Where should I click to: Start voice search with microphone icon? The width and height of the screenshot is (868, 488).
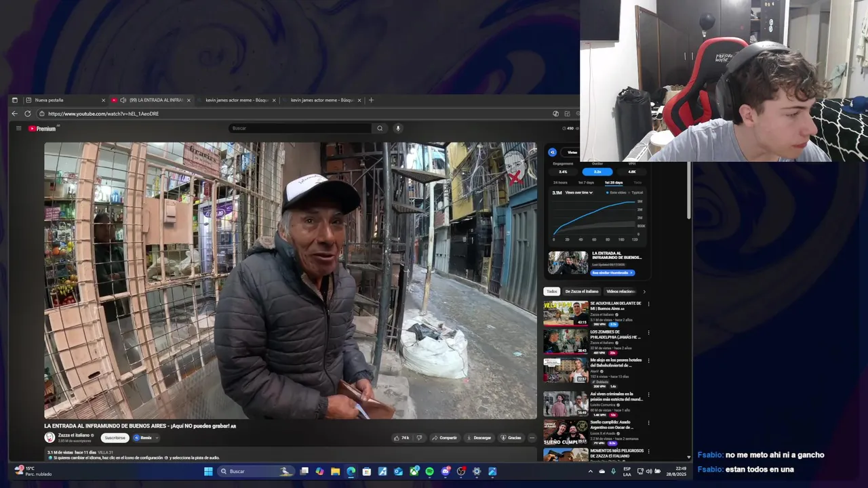(398, 128)
